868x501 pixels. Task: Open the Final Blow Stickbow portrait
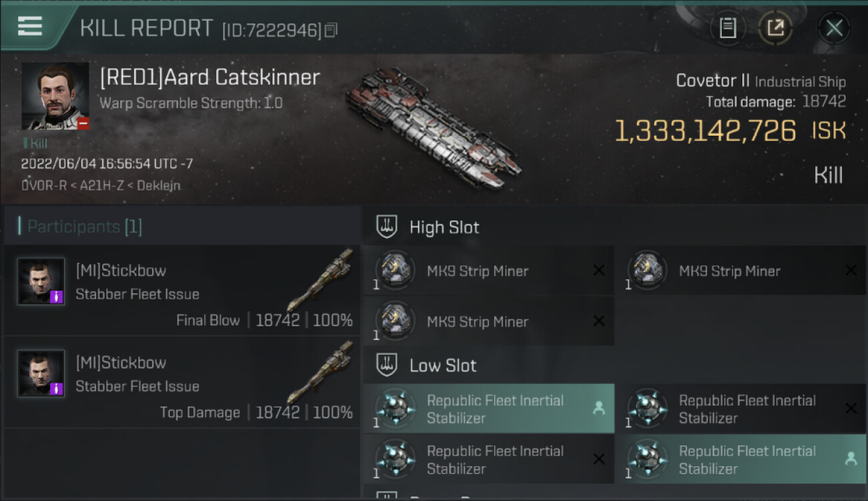coord(41,281)
